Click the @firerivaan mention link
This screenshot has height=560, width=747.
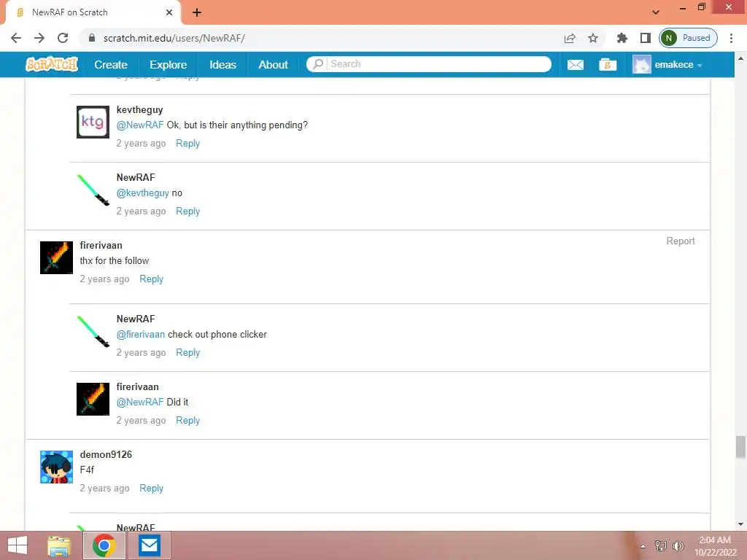click(141, 334)
